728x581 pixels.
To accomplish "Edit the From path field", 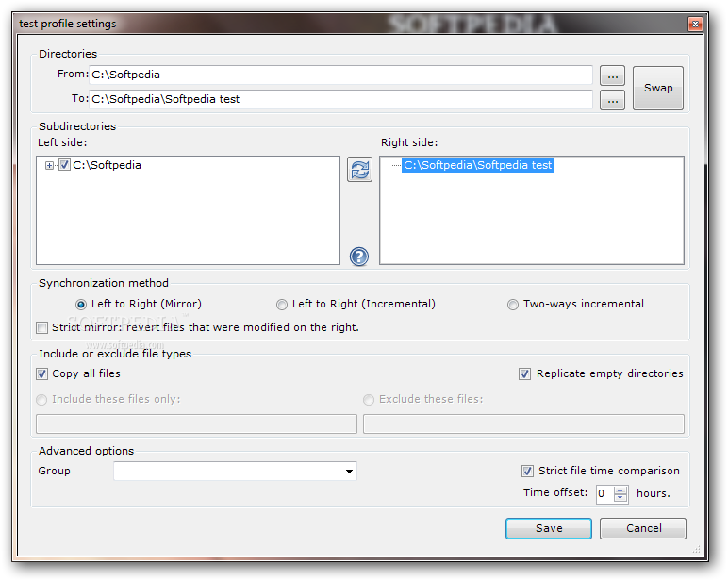I will (x=340, y=75).
